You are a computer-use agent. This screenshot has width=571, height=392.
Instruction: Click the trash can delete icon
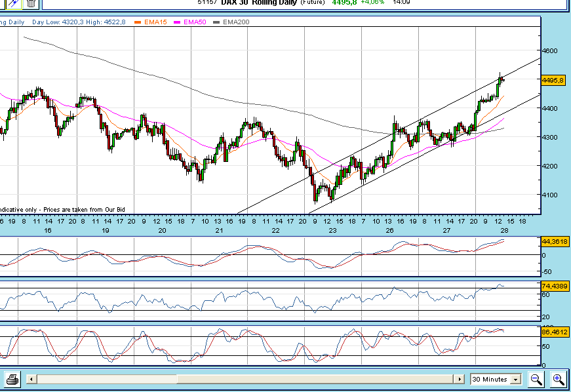31,3
